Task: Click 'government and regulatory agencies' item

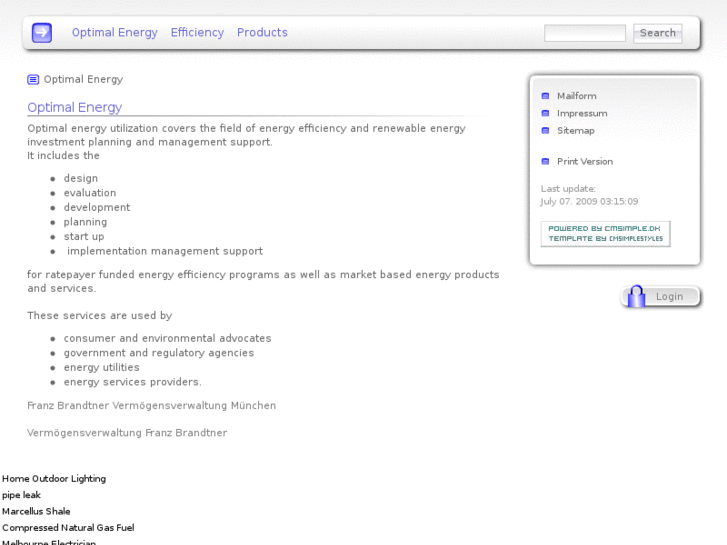Action: [159, 353]
